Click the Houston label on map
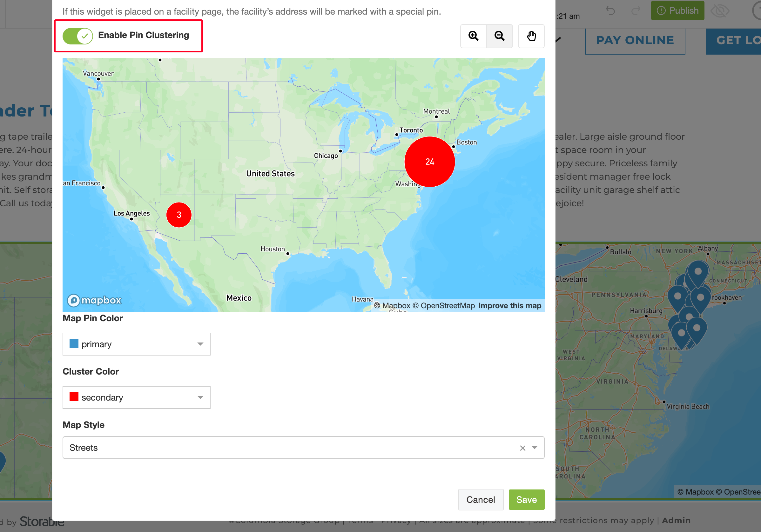 [x=273, y=249]
